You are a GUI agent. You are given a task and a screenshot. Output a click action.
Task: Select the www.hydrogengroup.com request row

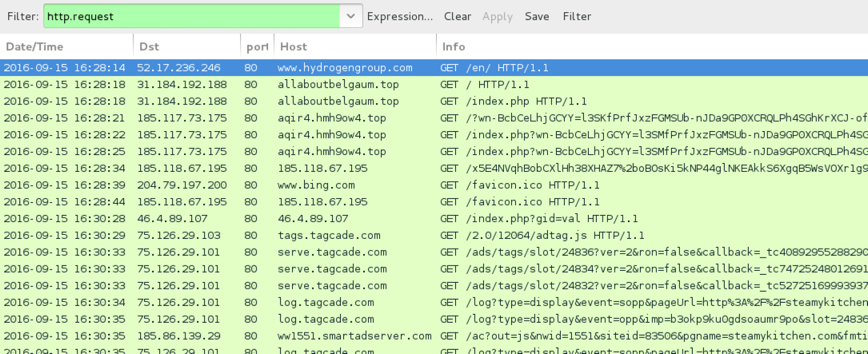[x=345, y=68]
